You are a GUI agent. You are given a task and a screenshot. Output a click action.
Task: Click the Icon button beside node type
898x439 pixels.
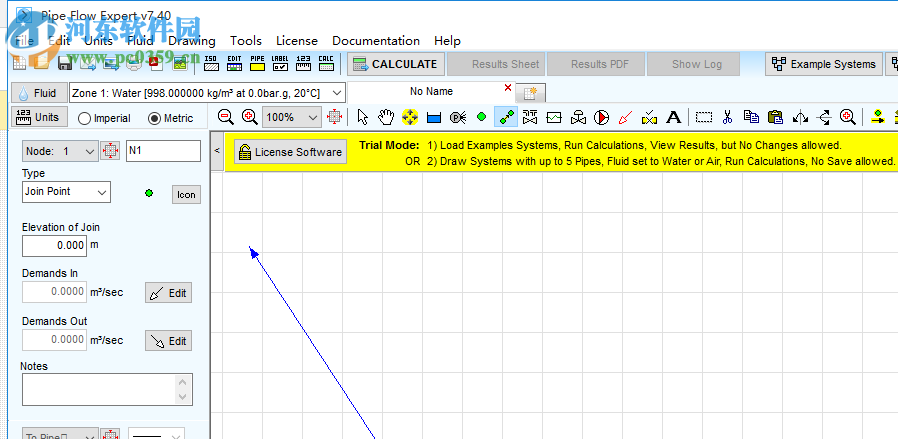[186, 195]
